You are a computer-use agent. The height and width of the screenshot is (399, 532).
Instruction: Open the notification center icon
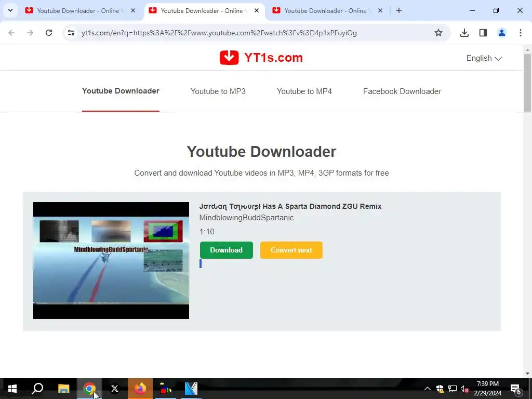pyautogui.click(x=516, y=389)
